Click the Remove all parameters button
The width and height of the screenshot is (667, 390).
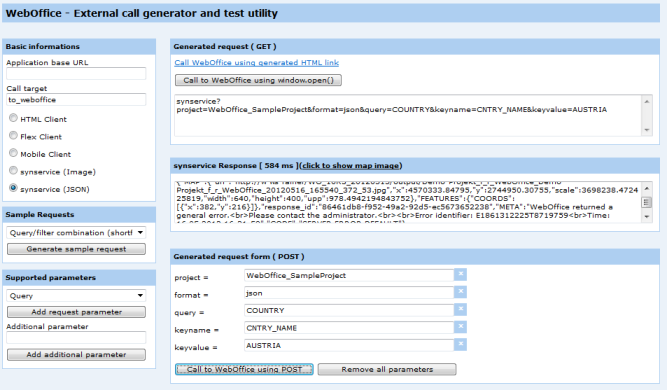[x=387, y=369]
